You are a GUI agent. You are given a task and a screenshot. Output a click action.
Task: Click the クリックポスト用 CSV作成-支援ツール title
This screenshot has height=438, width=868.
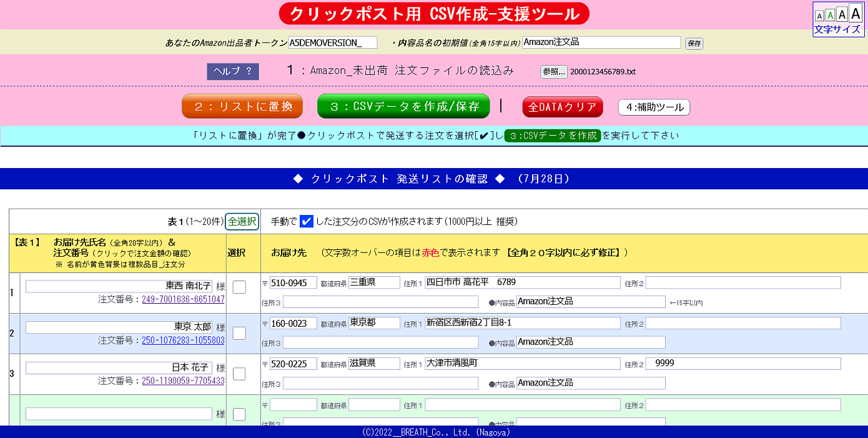434,13
